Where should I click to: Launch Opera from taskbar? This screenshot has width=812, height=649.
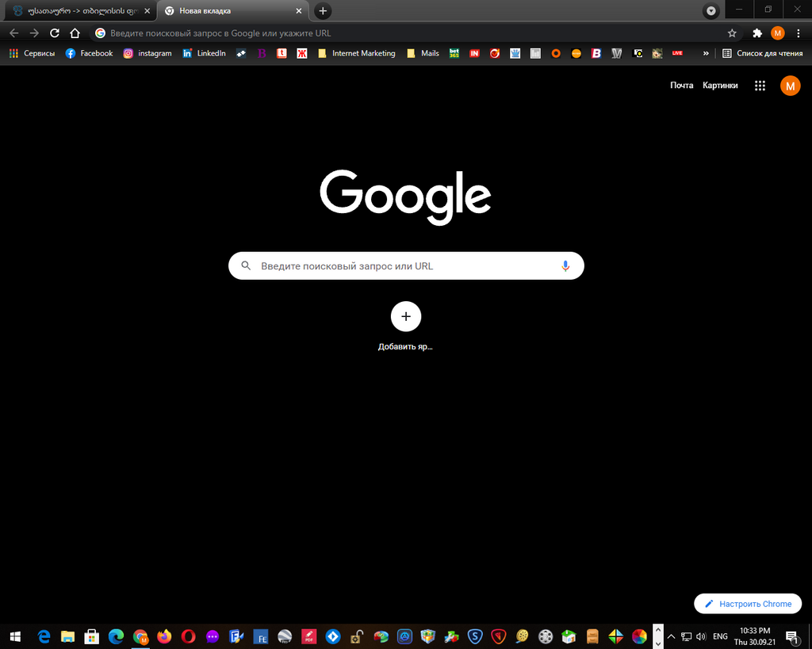point(189,636)
